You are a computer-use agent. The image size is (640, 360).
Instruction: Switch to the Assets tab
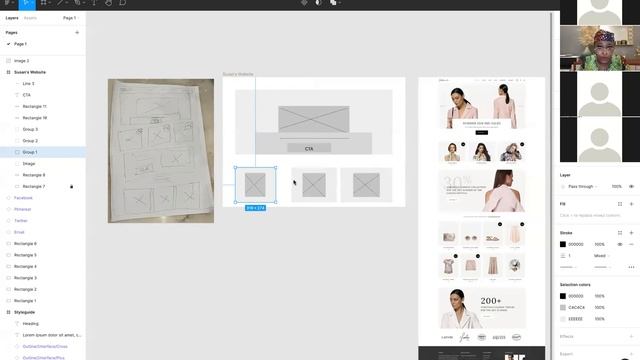point(30,18)
